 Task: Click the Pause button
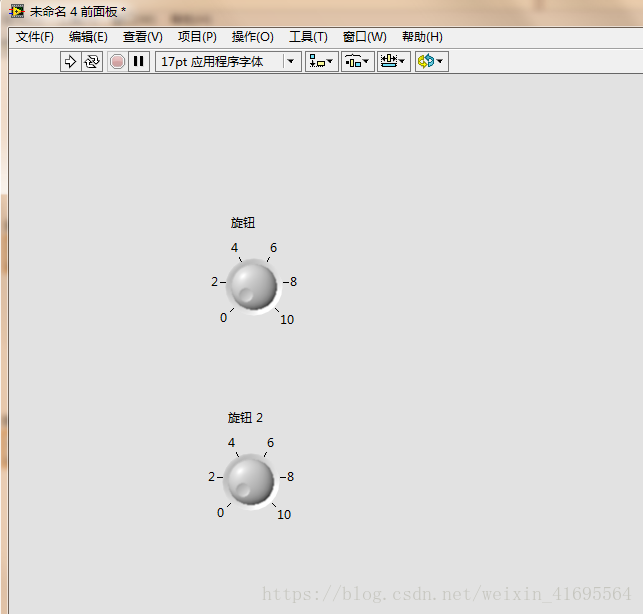139,62
